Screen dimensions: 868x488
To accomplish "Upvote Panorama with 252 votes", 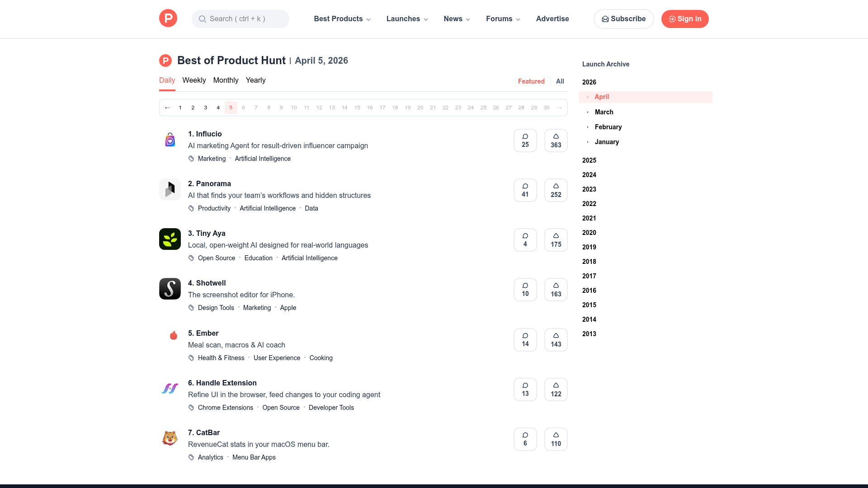I will tap(556, 190).
